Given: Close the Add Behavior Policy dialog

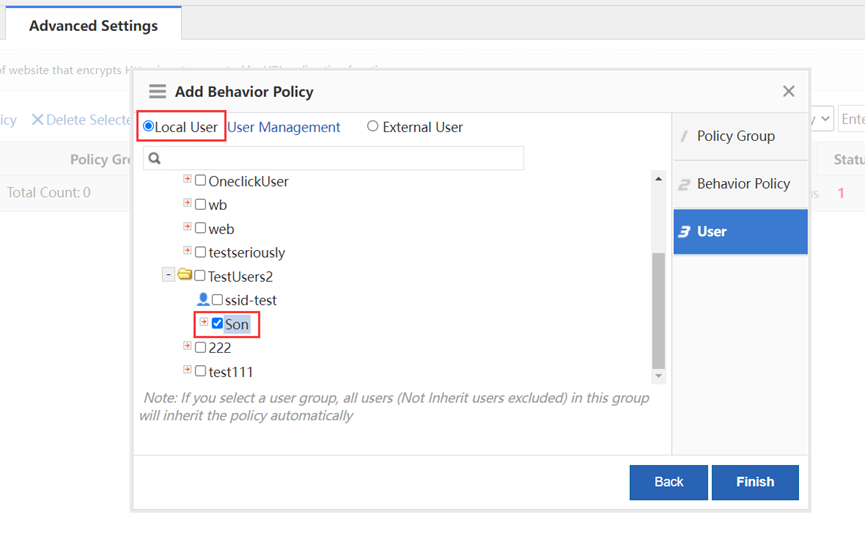Looking at the screenshot, I should (788, 91).
